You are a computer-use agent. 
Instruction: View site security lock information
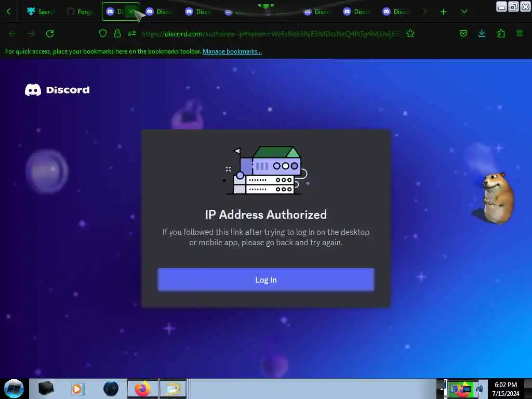(x=117, y=33)
